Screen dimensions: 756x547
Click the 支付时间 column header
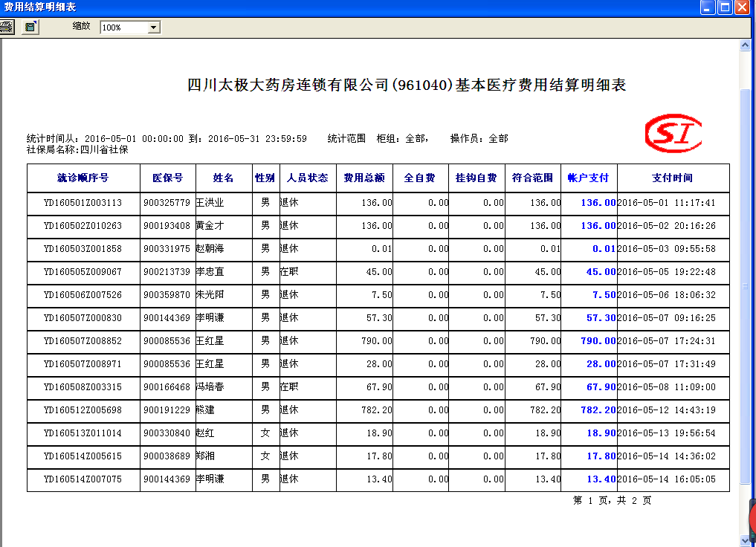(673, 178)
